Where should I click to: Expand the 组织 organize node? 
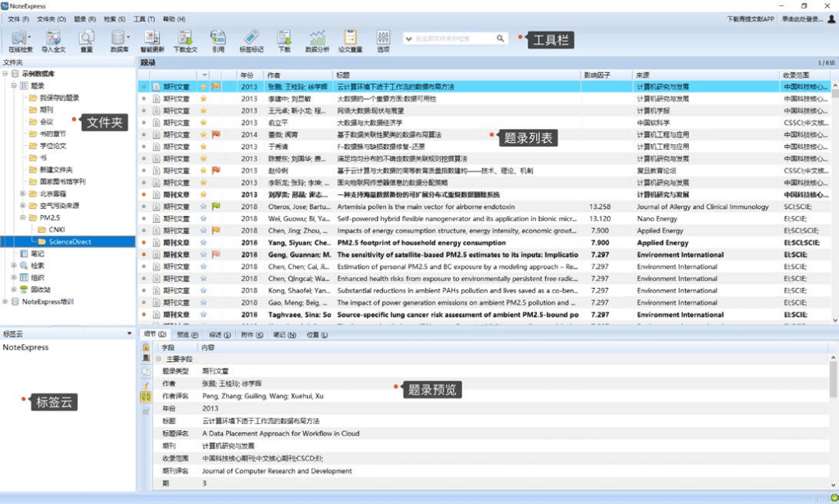(15, 278)
